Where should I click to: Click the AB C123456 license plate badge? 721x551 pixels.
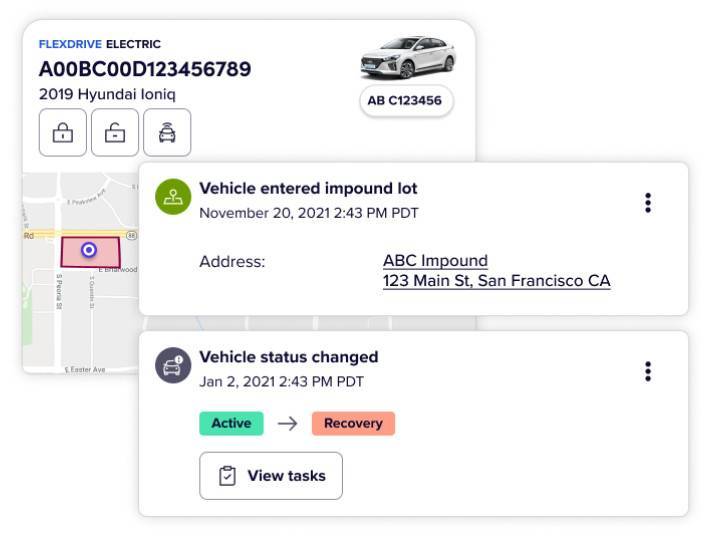(x=405, y=100)
